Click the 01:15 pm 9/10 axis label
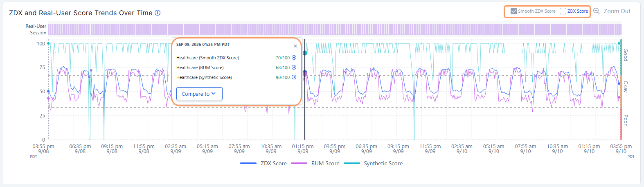 pyautogui.click(x=589, y=149)
